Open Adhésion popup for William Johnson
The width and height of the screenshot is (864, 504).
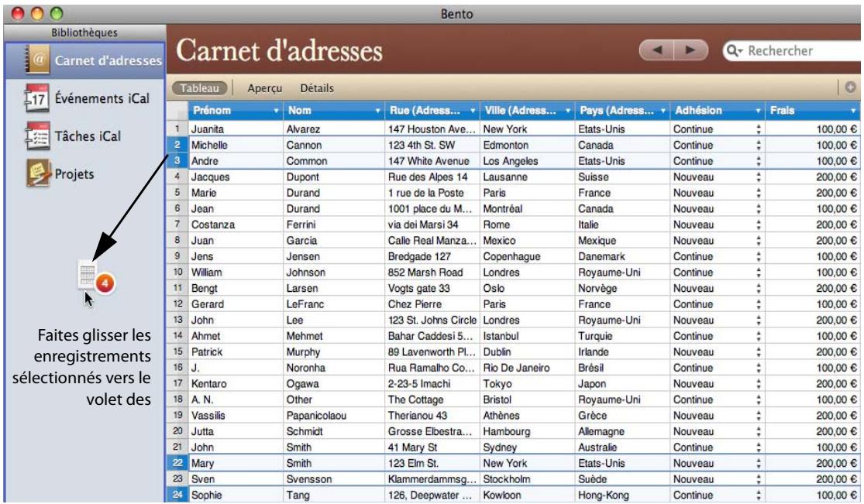tap(758, 273)
